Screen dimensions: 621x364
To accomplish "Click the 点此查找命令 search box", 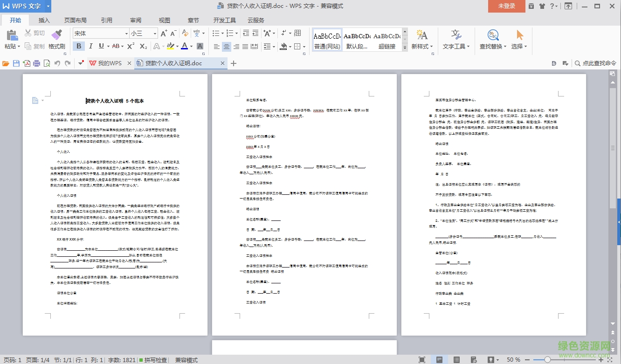I will (x=599, y=63).
